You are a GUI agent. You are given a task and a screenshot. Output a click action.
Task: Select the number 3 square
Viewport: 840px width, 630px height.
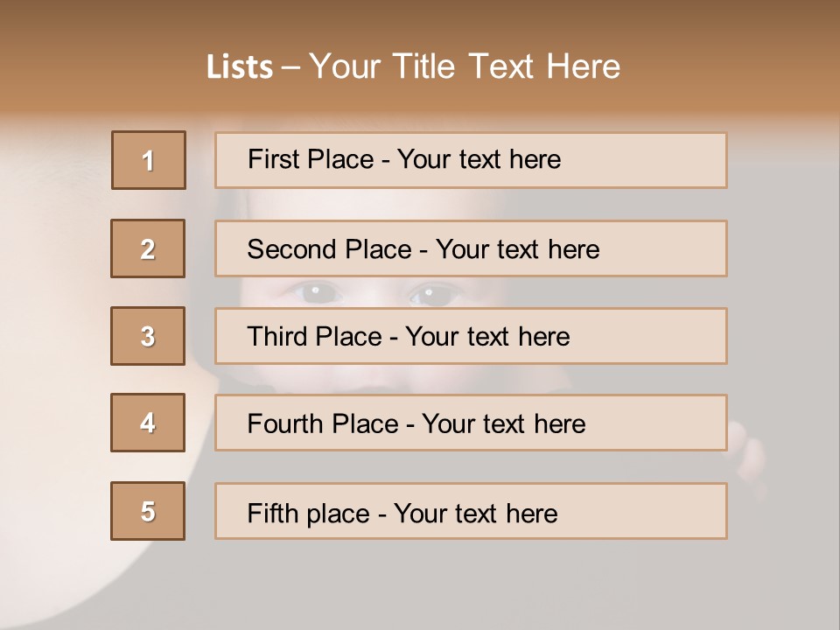(x=148, y=336)
